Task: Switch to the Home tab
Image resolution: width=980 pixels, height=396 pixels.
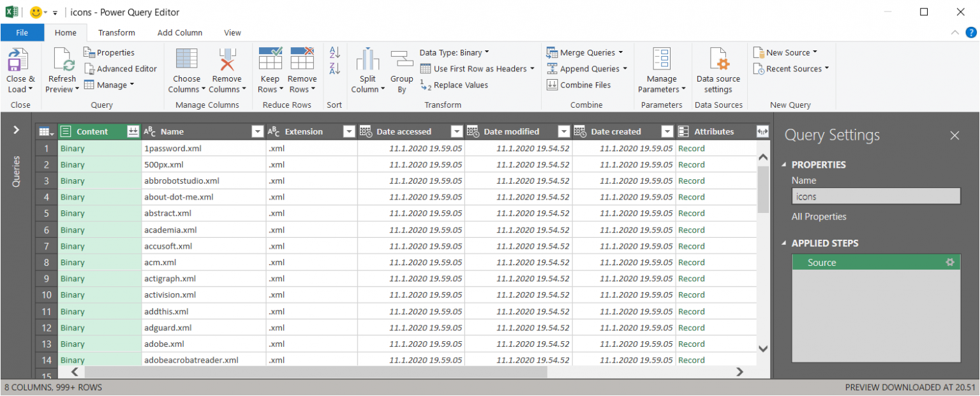Action: [66, 33]
